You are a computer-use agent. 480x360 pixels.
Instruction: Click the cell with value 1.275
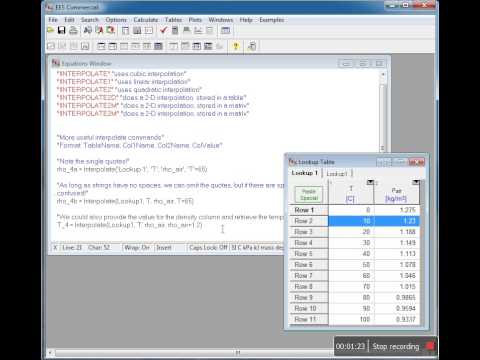coord(397,210)
